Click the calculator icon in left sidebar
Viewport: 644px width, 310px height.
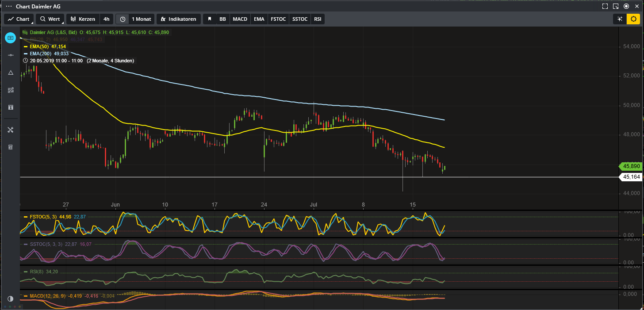coord(11,147)
